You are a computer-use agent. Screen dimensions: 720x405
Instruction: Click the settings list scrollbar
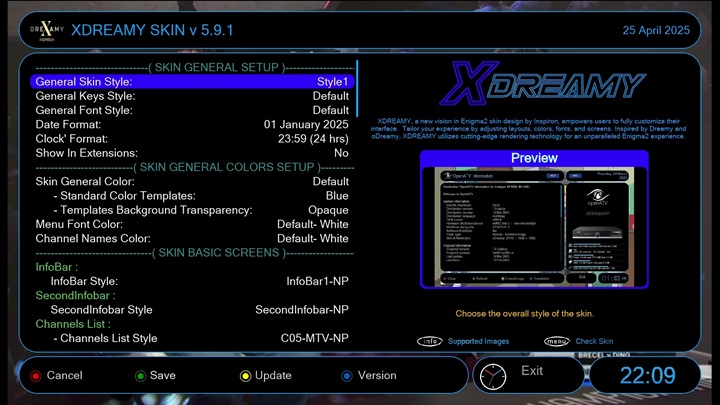(357, 88)
